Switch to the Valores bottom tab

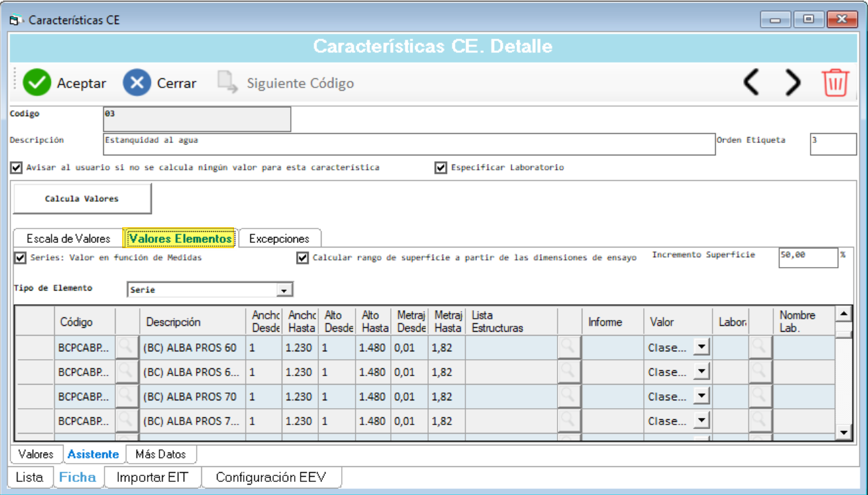(36, 454)
